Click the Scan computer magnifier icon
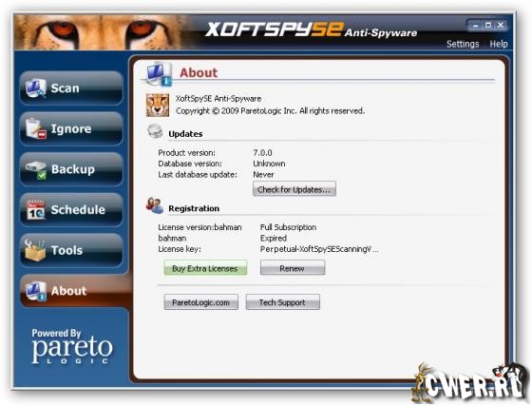 click(x=35, y=87)
